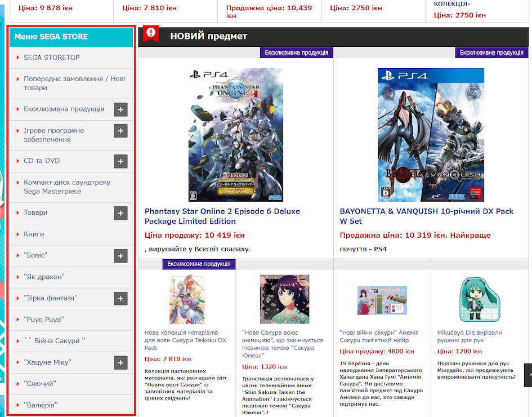
Task: Click top price Продажна ціна: 10,439 ієн
Action: tap(269, 12)
